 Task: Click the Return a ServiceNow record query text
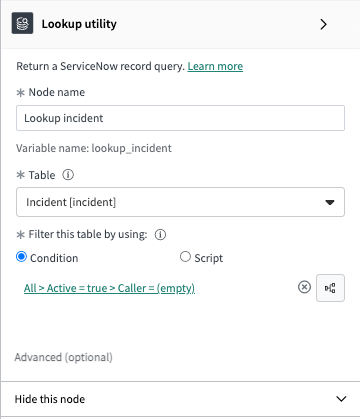[101, 66]
